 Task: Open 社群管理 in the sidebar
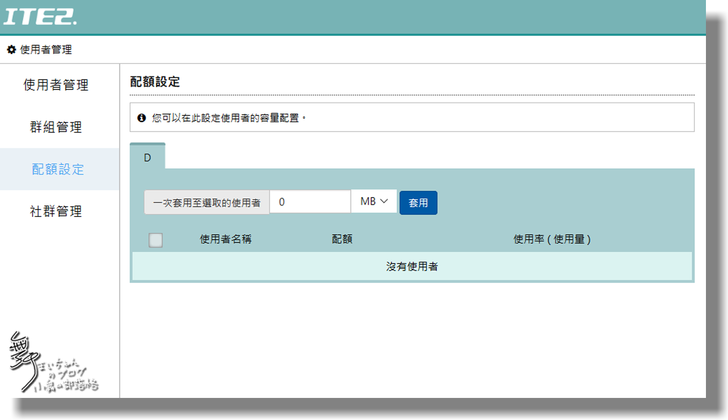coord(56,211)
